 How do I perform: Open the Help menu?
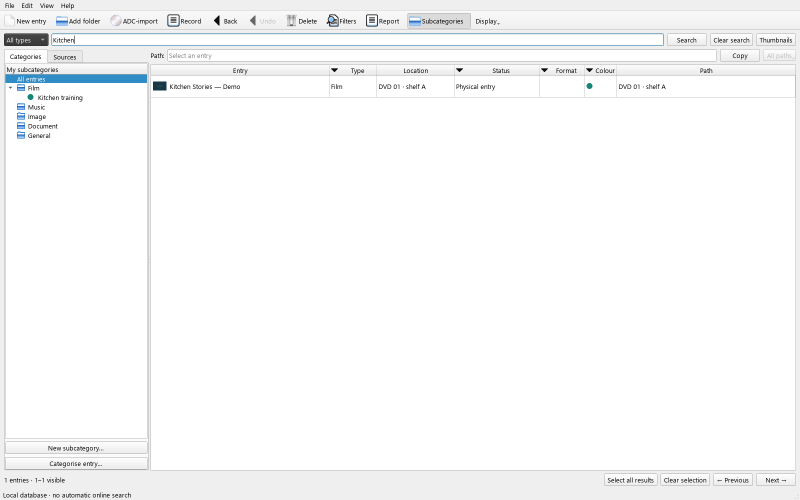coord(67,6)
